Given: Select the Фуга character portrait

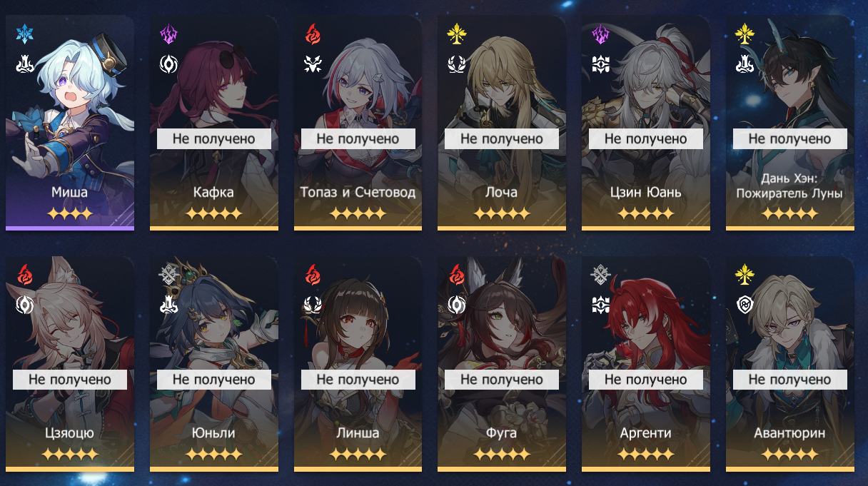Looking at the screenshot, I should click(x=502, y=364).
